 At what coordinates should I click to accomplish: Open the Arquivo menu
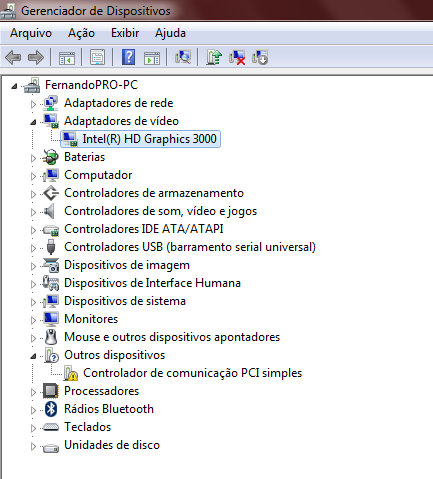31,33
